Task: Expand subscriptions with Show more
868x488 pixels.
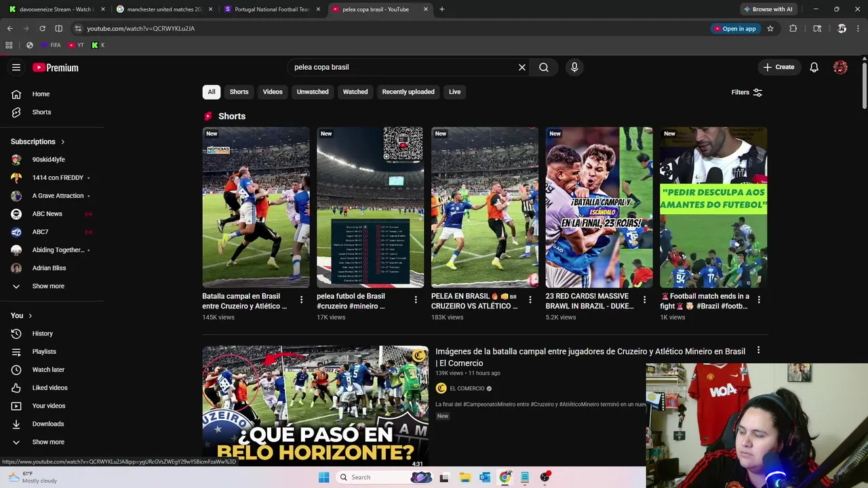Action: click(x=48, y=286)
